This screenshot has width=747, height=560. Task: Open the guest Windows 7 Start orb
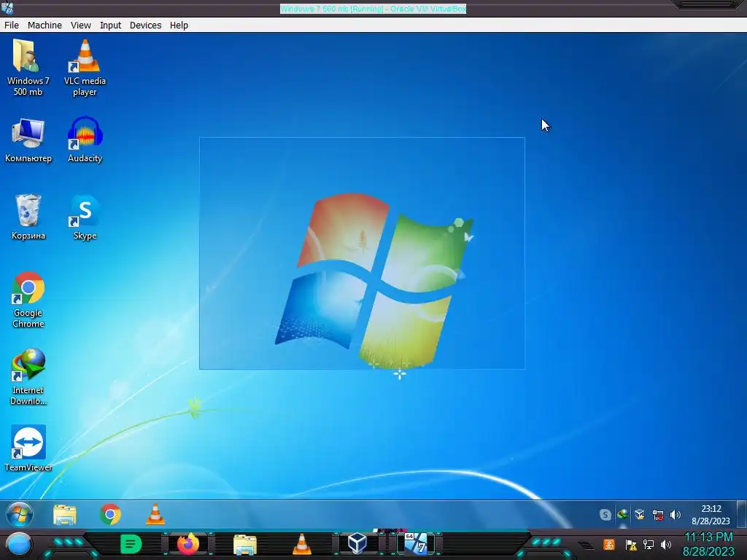pyautogui.click(x=20, y=514)
